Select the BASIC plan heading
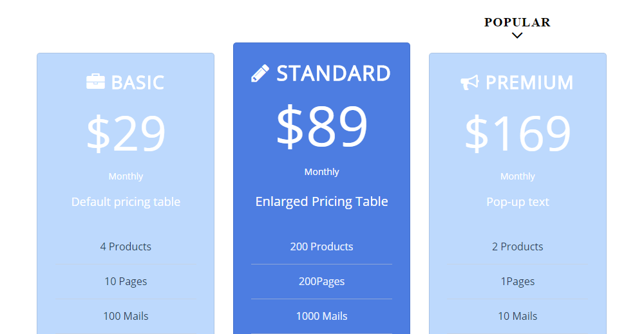The image size is (644, 334). (137, 82)
